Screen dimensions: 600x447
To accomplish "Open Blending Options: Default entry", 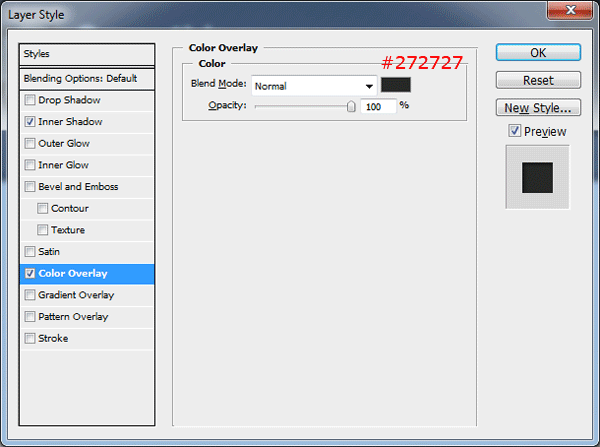I will 87,78.
